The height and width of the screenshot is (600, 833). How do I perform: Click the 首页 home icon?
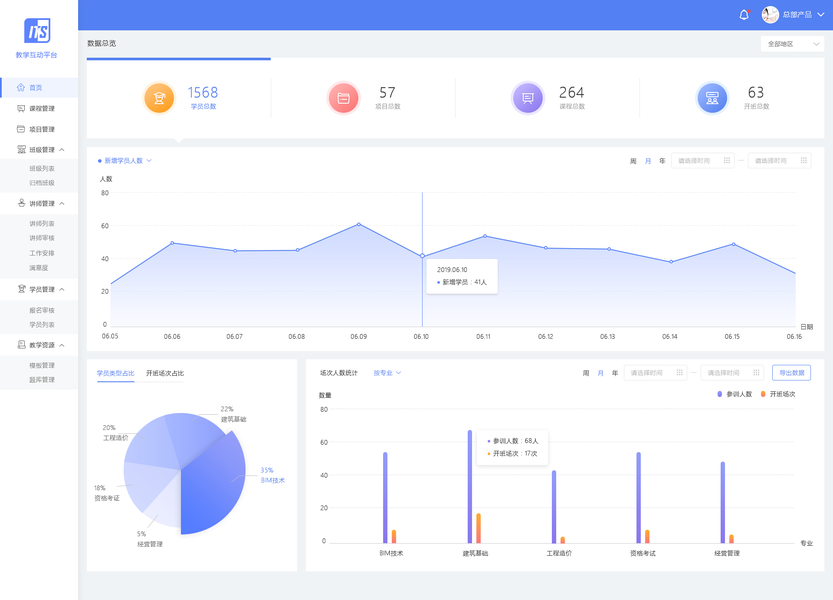21,87
